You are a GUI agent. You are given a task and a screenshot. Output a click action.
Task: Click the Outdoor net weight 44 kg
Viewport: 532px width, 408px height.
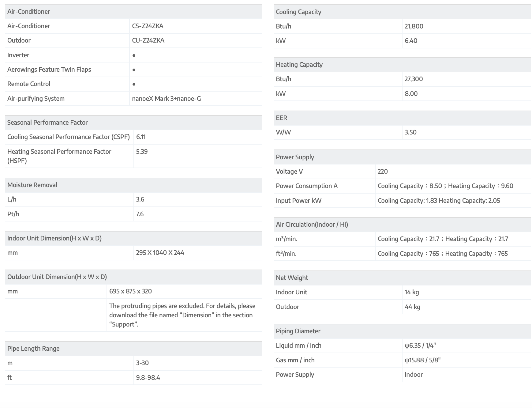412,307
